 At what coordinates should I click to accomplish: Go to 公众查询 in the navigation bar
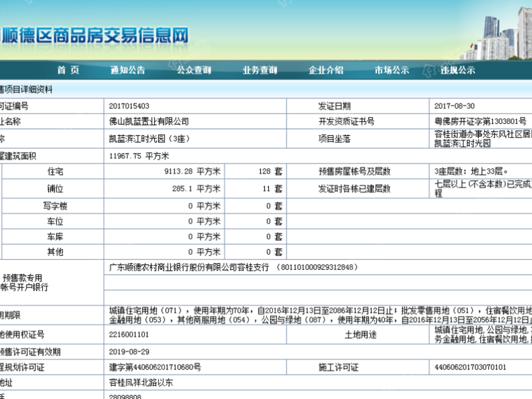click(194, 70)
